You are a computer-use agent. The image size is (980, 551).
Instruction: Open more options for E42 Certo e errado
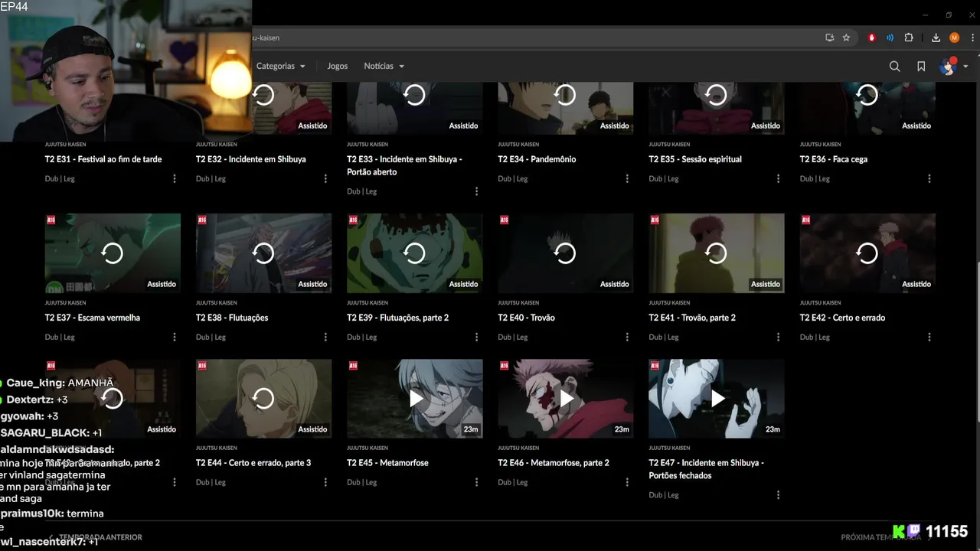tap(929, 337)
